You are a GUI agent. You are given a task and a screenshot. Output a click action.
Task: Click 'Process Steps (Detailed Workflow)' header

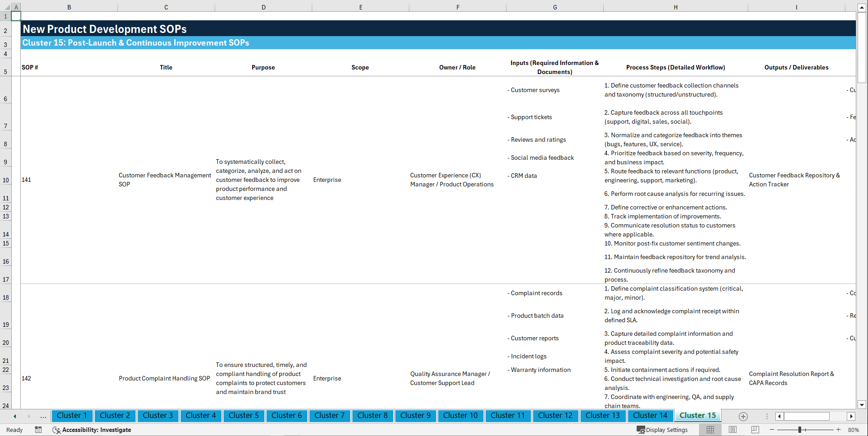point(676,67)
